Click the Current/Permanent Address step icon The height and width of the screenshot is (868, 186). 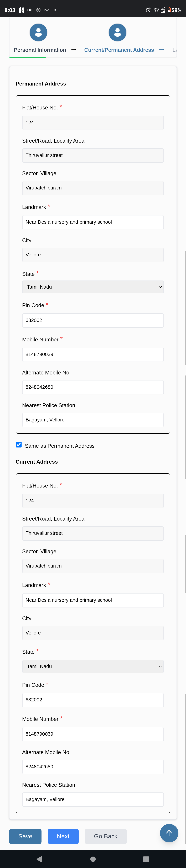pos(117,32)
